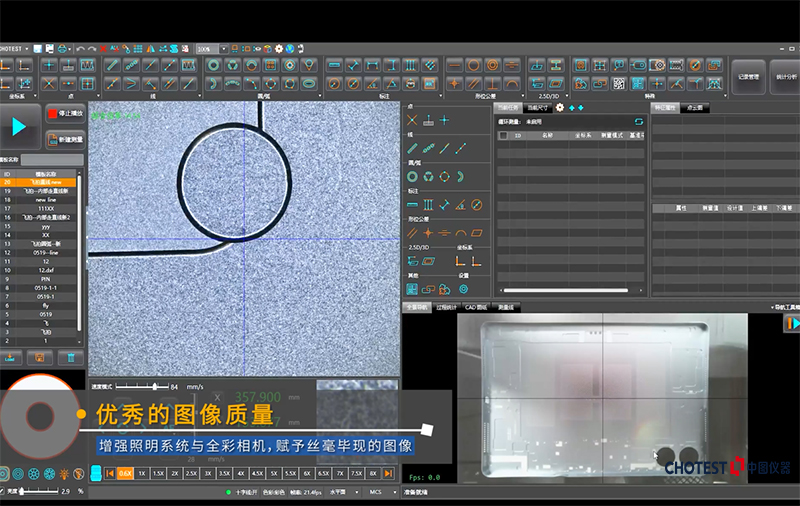Open settings via the gear icon in top toolbar
Screen dimensions: 800x506
point(279,49)
